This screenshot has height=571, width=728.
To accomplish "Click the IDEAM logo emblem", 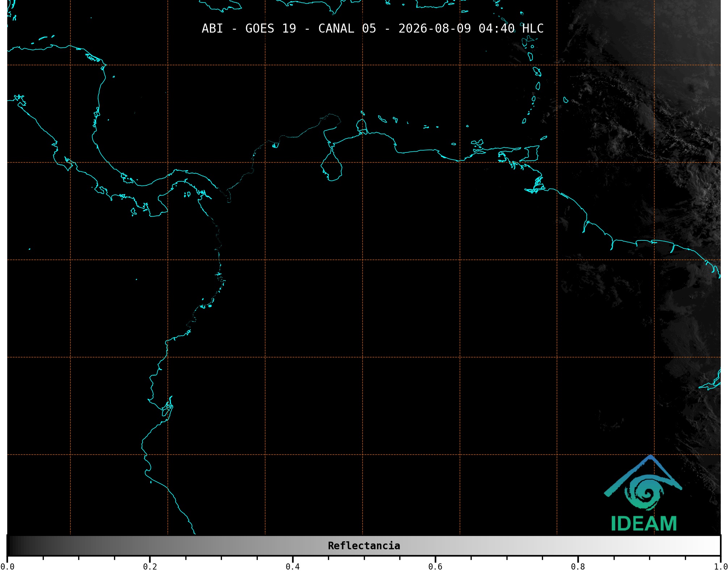I will tap(643, 483).
